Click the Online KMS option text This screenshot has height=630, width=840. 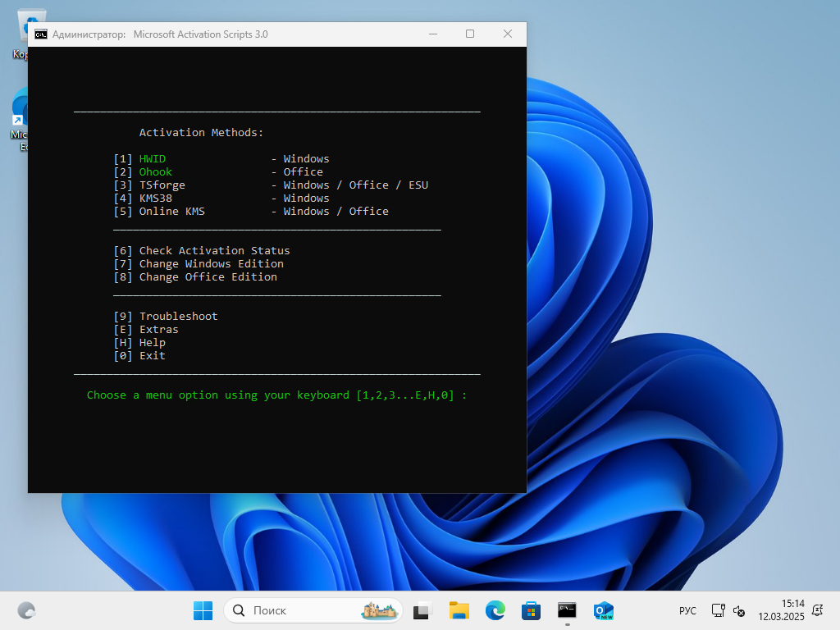(171, 212)
